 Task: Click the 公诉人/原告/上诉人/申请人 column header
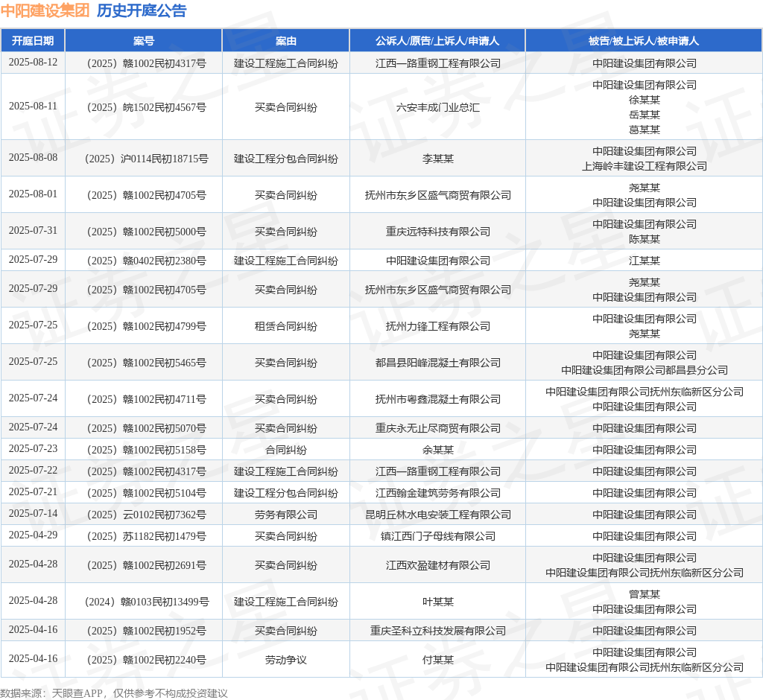coord(437,41)
